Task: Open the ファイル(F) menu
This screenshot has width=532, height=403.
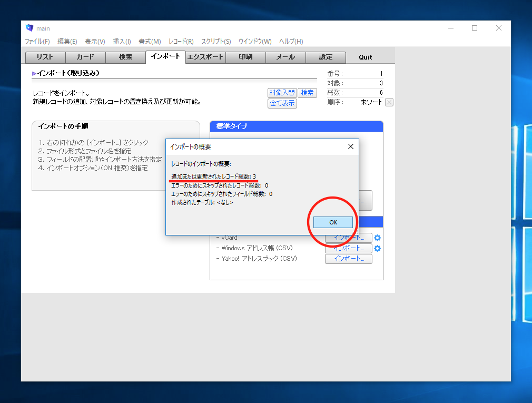Action: [x=37, y=42]
